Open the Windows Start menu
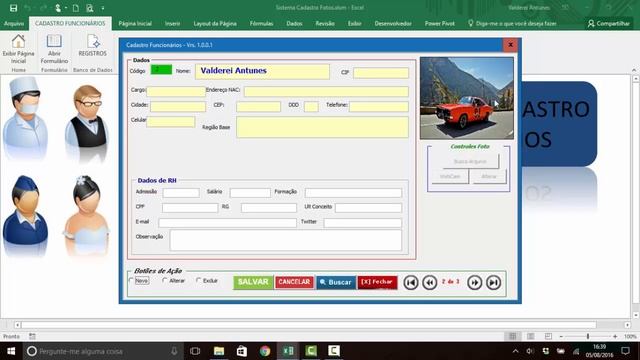 click(x=11, y=351)
